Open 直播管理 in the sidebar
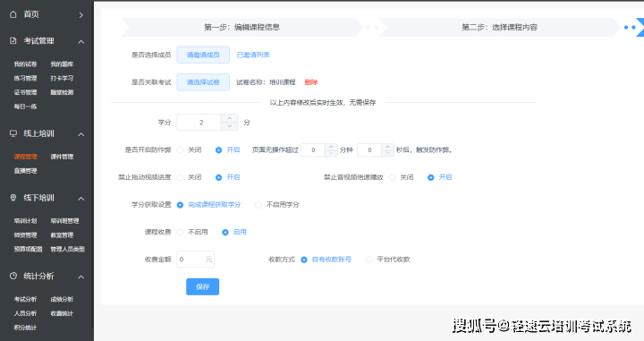The height and width of the screenshot is (341, 644). click(25, 170)
